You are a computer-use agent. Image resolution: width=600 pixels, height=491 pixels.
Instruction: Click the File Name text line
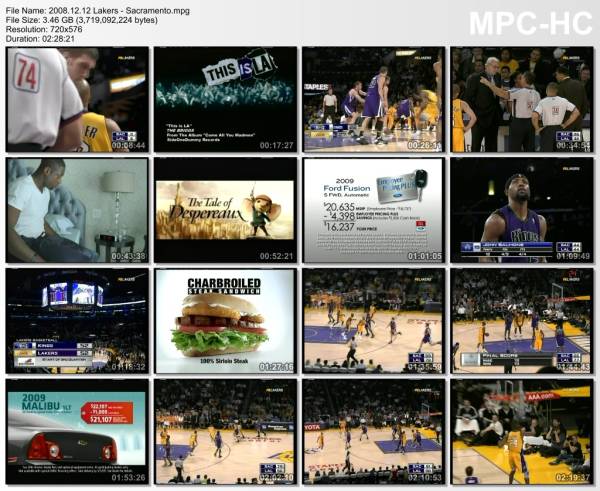pos(98,11)
